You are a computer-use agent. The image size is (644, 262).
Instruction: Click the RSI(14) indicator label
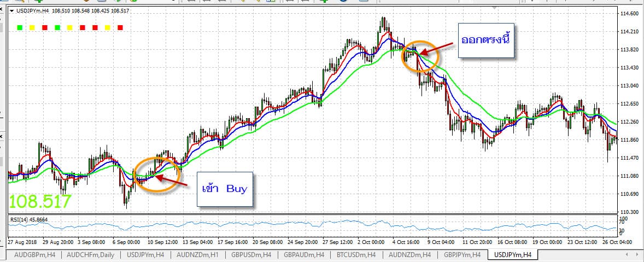coord(27,220)
